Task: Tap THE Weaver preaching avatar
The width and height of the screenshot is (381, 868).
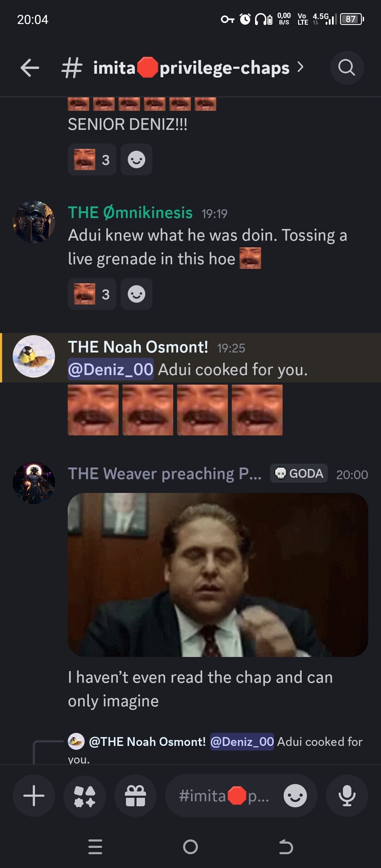Action: (34, 483)
